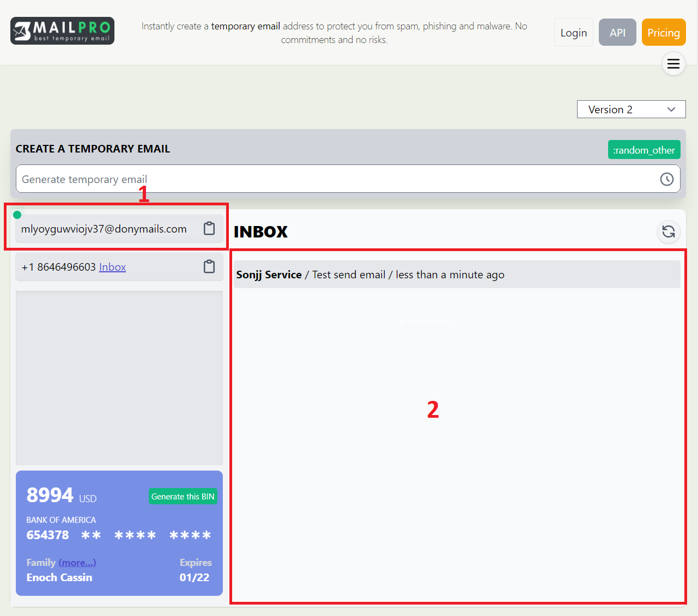Copy the temporary email address to clipboard
This screenshot has width=698, height=616.
[x=209, y=228]
